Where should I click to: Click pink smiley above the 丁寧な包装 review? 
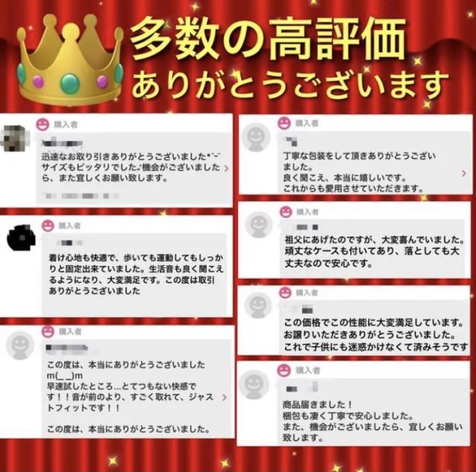(284, 123)
